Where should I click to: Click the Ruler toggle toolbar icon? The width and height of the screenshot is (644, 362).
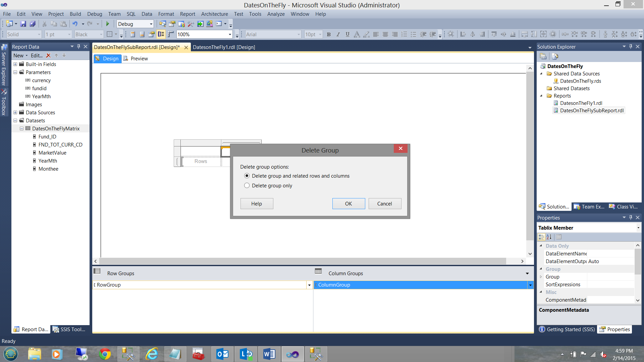coord(171,34)
